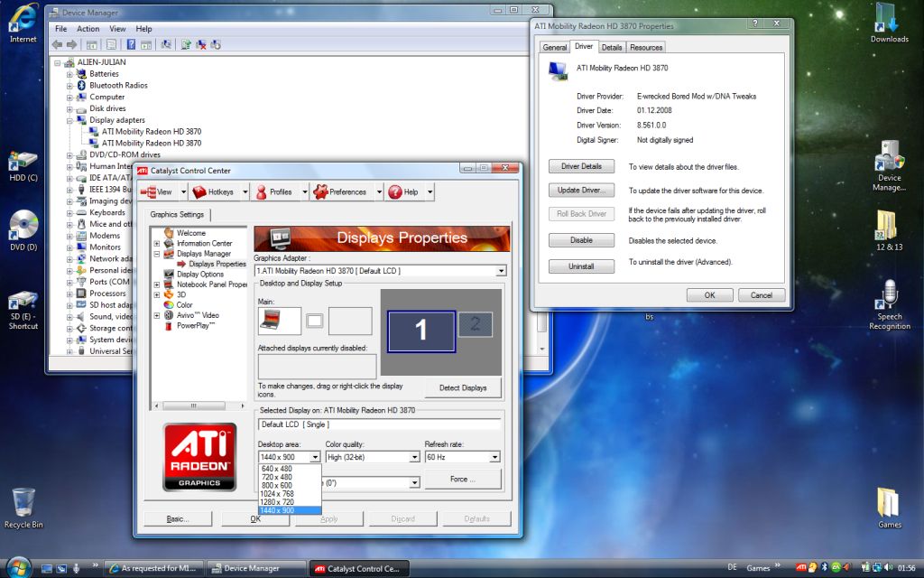Open the Downloads desktop folder

pos(889,23)
